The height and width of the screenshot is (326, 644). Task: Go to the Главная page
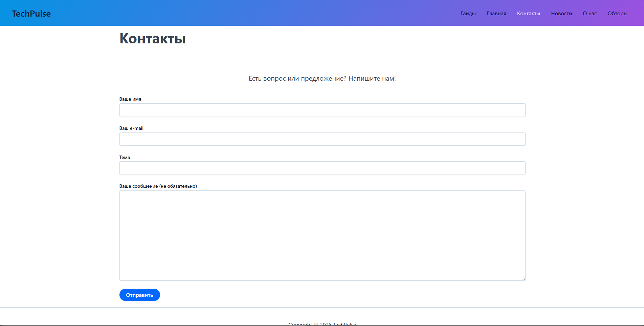(496, 14)
